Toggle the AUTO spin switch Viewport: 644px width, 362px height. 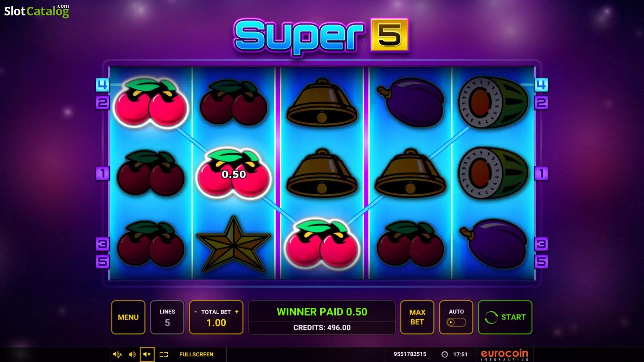[456, 322]
